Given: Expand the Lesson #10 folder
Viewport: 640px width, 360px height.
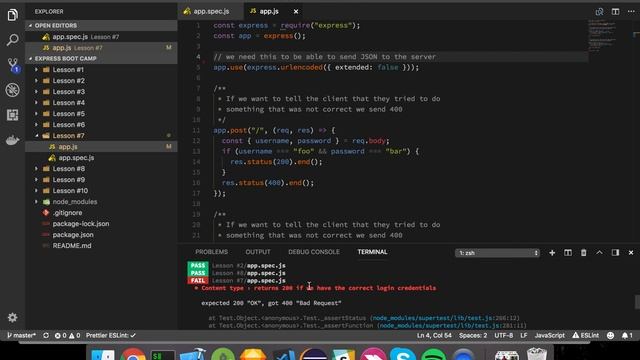Looking at the screenshot, I should coord(101,191).
